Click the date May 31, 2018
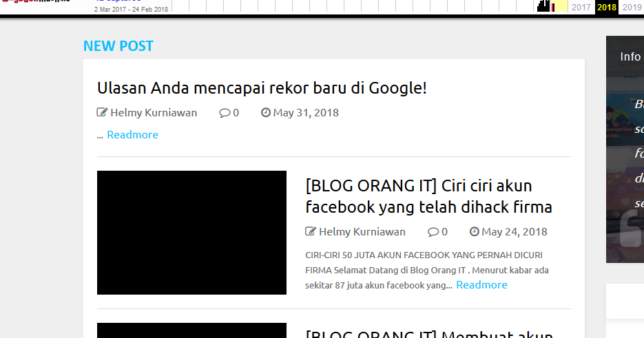 point(306,112)
